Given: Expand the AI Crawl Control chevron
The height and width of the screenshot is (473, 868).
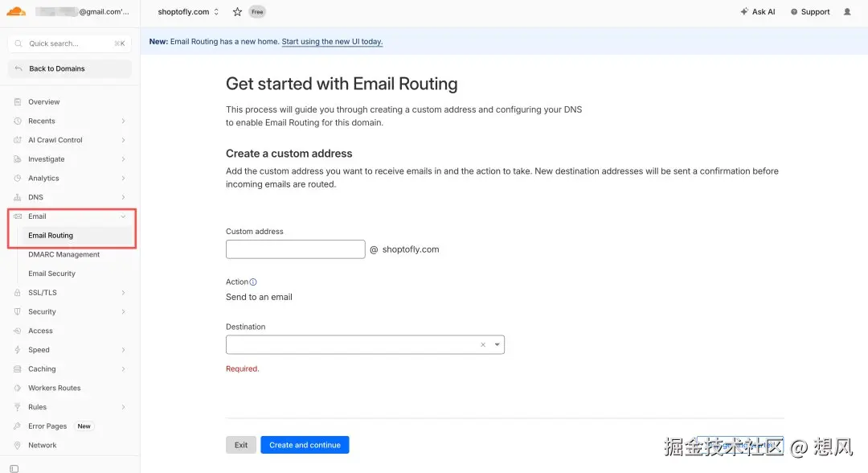Looking at the screenshot, I should point(123,140).
